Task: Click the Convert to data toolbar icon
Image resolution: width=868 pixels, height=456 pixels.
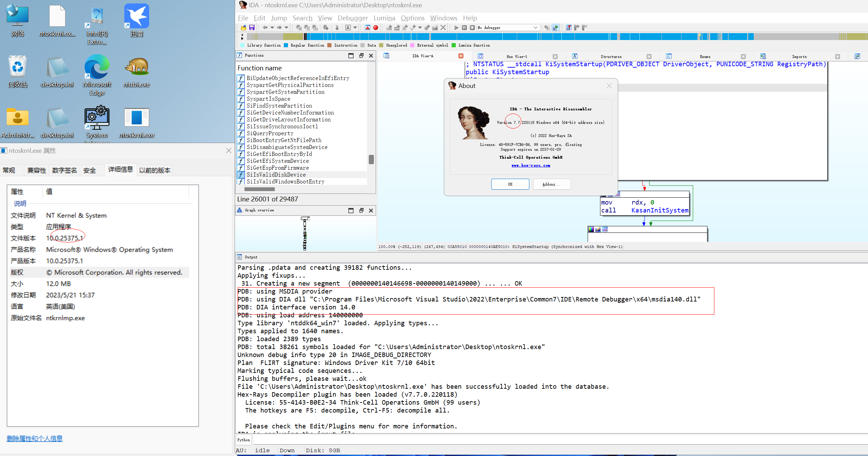Action: (397, 28)
